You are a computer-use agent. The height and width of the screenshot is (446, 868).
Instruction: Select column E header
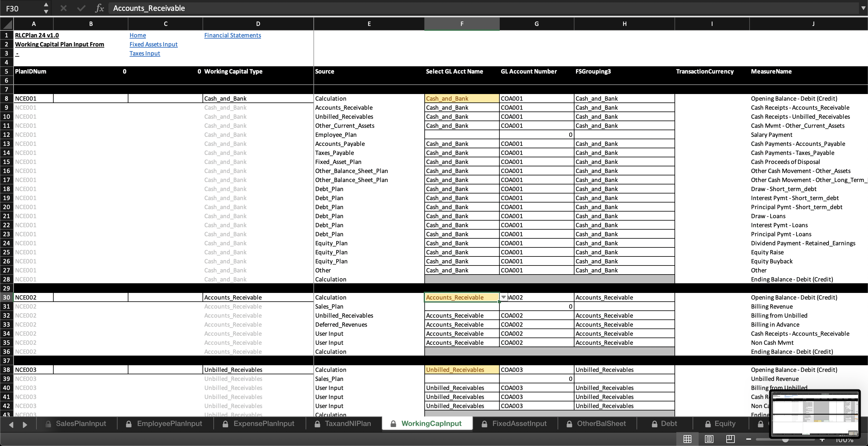tap(369, 24)
